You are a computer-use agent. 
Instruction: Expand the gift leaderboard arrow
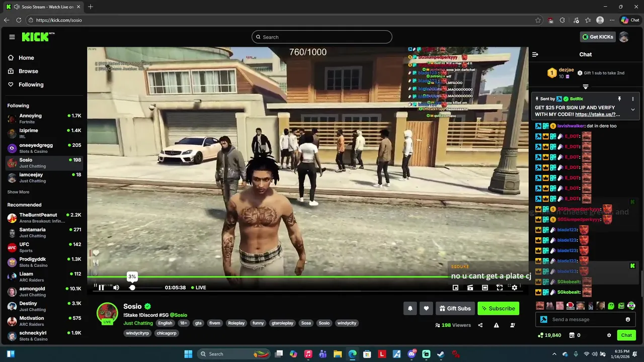585,87
